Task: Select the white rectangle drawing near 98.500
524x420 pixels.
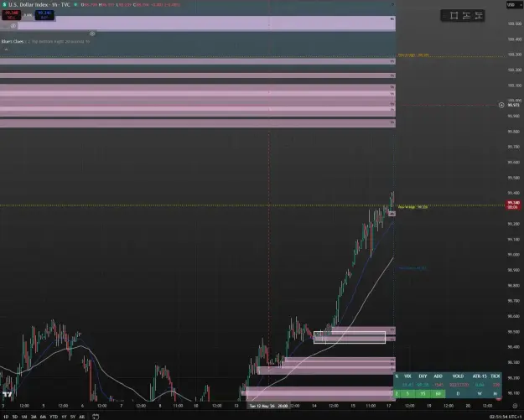Action: (x=350, y=337)
